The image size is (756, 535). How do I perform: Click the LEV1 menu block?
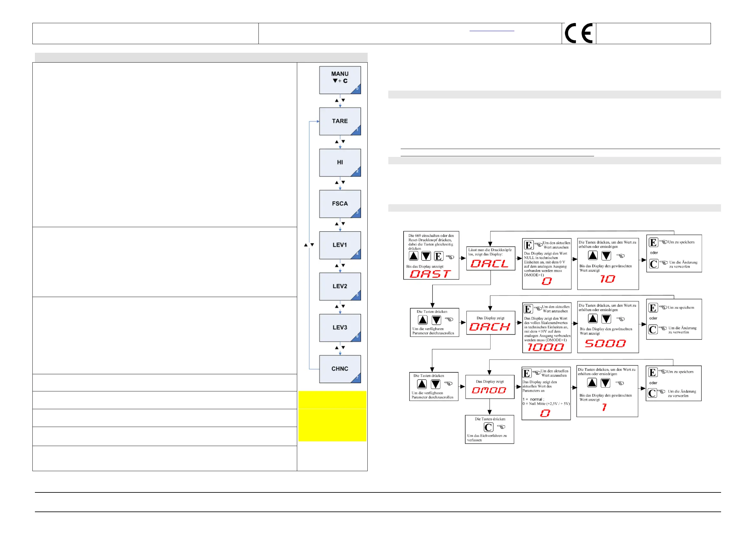(x=340, y=245)
